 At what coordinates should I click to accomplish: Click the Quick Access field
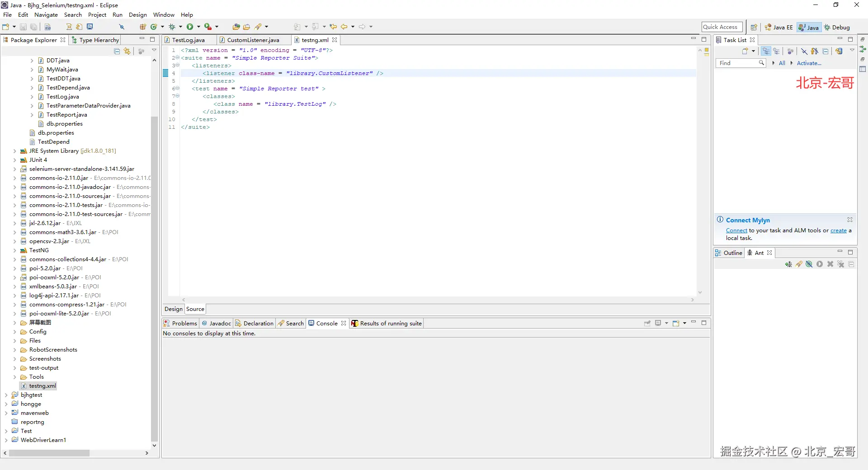pyautogui.click(x=722, y=27)
